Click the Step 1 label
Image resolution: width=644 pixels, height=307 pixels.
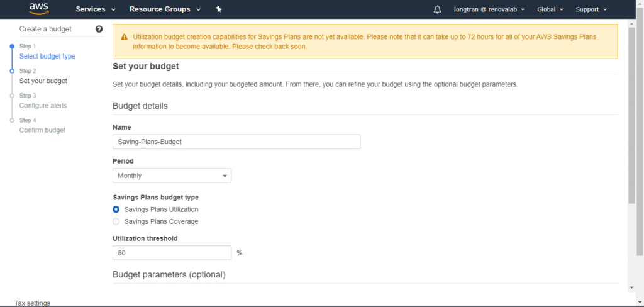point(28,47)
